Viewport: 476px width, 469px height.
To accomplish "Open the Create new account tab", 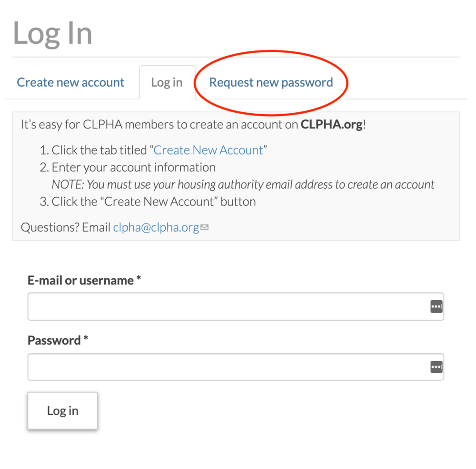I will 70,82.
